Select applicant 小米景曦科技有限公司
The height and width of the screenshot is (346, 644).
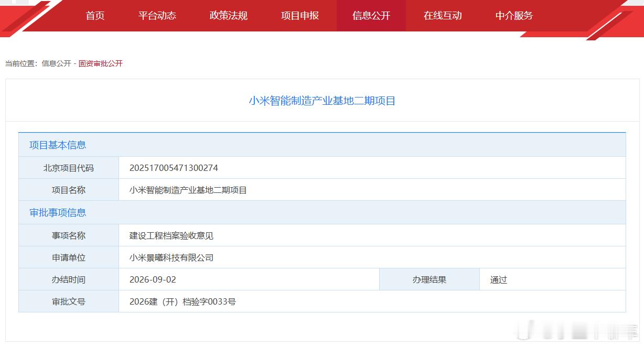pos(171,257)
